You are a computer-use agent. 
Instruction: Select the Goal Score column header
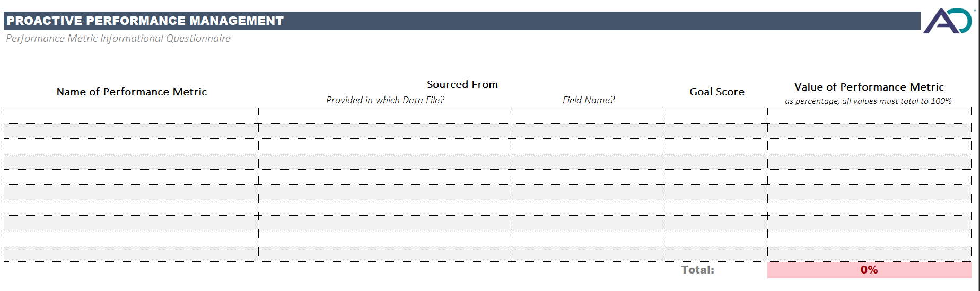[716, 92]
